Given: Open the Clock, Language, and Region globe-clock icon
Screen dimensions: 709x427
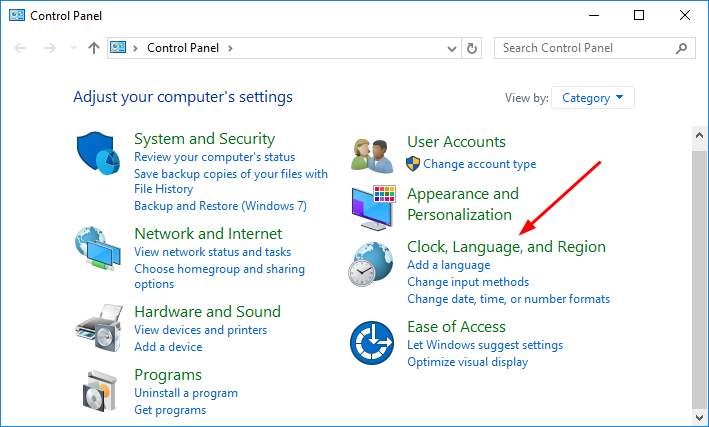Looking at the screenshot, I should 371,264.
